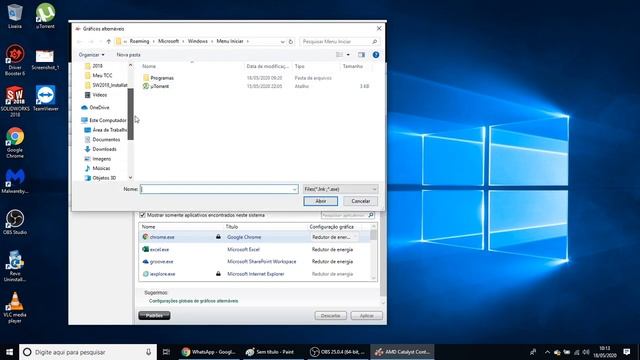640x360 pixels.
Task: Click the Windows Start button
Action: (9, 352)
